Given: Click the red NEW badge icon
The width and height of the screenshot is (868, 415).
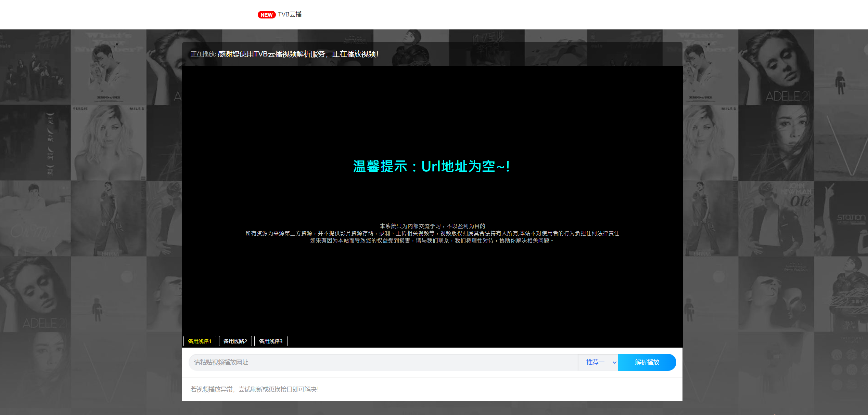Looking at the screenshot, I should (267, 15).
